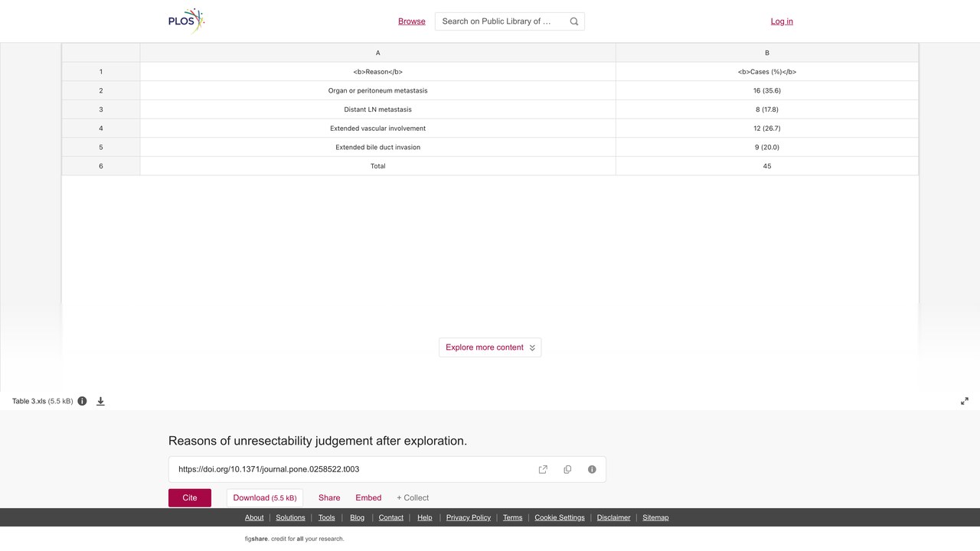Open Blog footer link
Screen dimensions: 980x551
click(358, 517)
